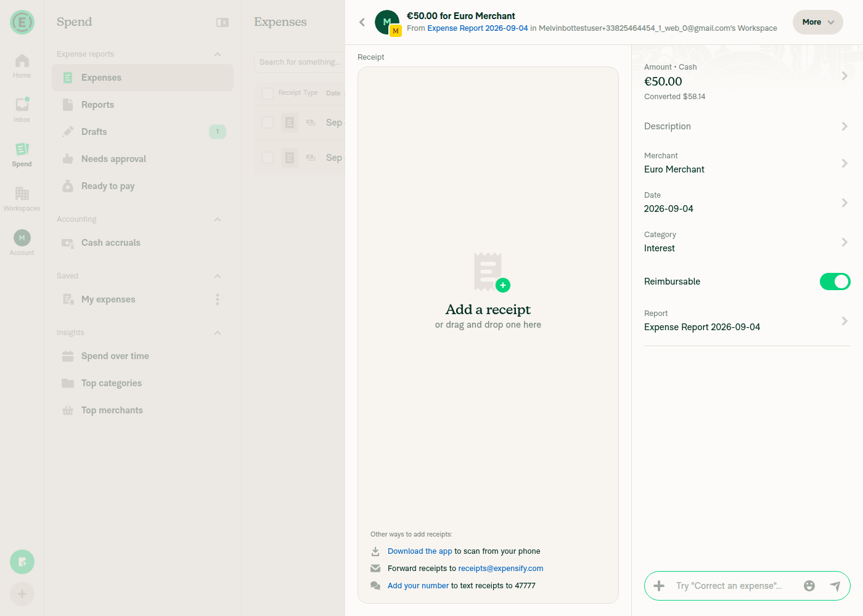
Task: Collapse the Insights section
Action: [x=218, y=333]
